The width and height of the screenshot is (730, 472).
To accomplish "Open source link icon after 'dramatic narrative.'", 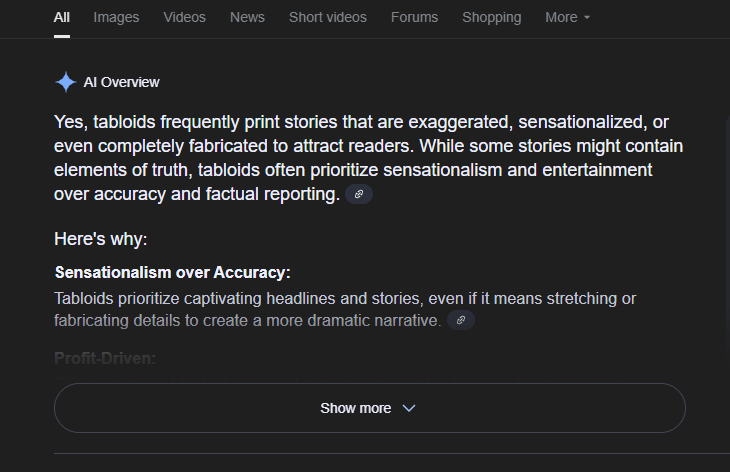I will coord(460,320).
